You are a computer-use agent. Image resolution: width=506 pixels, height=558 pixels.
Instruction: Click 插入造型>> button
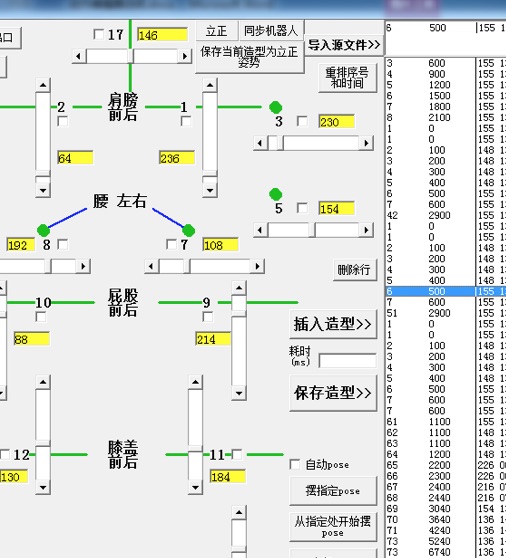click(x=333, y=324)
